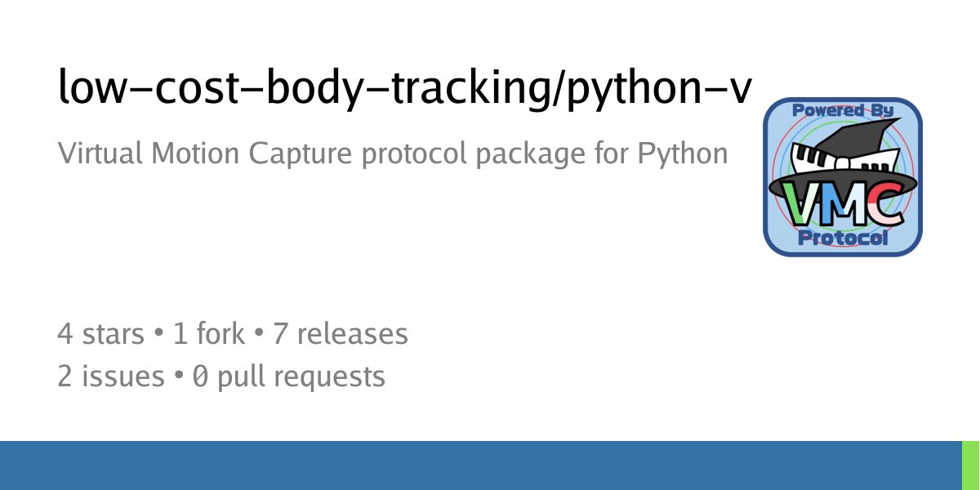The height and width of the screenshot is (490, 980).
Task: Open the 7 releases stat
Action: click(340, 333)
